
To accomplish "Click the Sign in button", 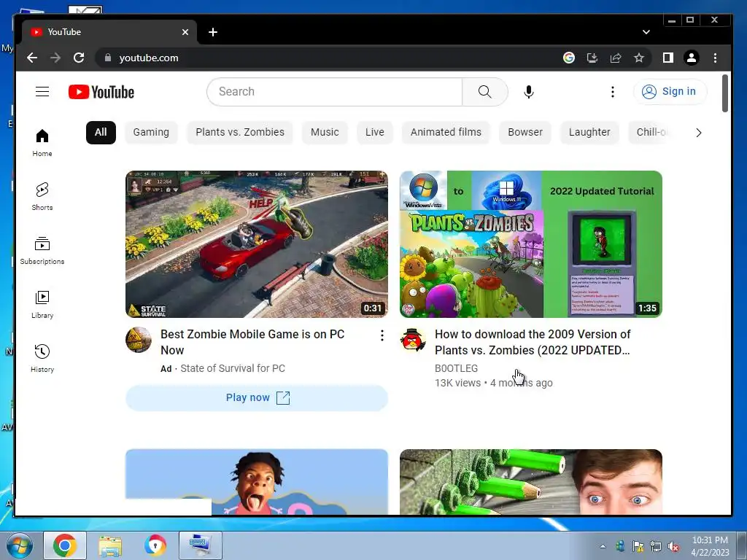I will (x=670, y=91).
